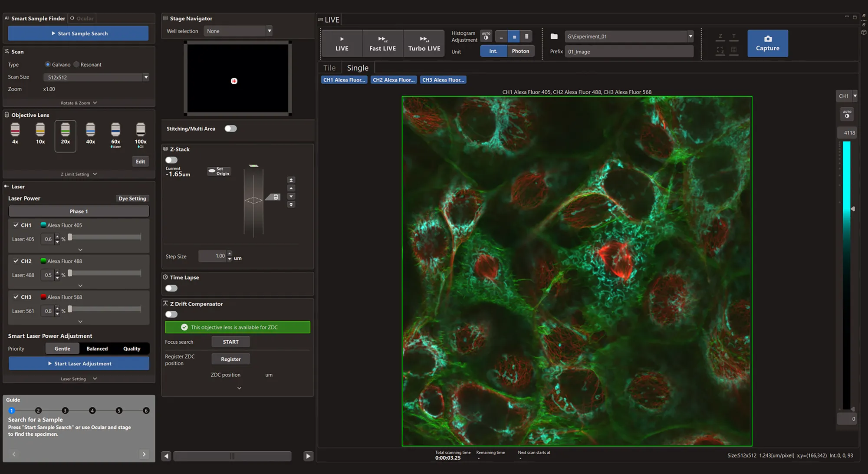Select the 40x objective lens icon
This screenshot has height=474, width=868.
point(90,130)
